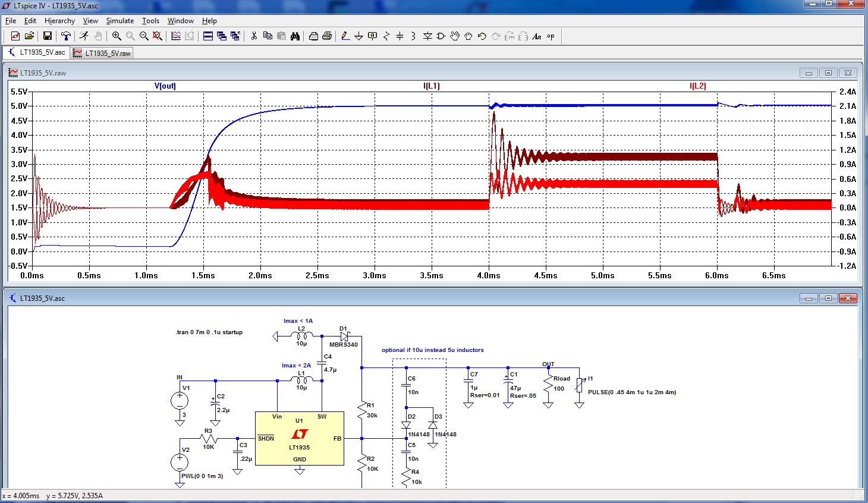Add a SPICE .op directive
868x503 pixels.
(x=550, y=36)
